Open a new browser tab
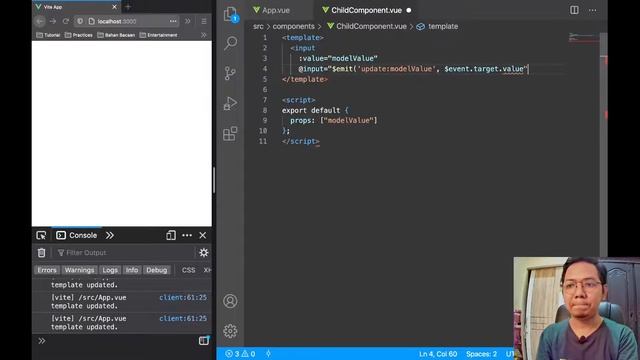The image size is (640, 360). tap(128, 7)
